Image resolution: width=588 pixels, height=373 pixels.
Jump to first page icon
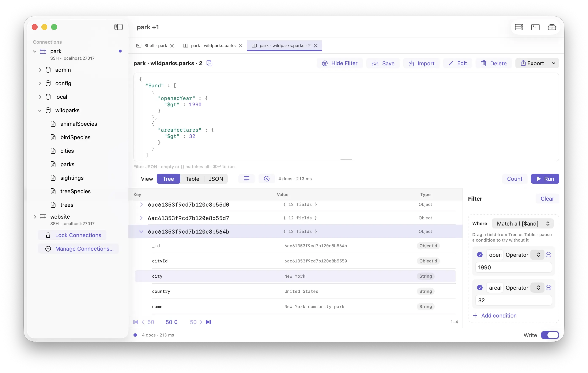pyautogui.click(x=136, y=322)
